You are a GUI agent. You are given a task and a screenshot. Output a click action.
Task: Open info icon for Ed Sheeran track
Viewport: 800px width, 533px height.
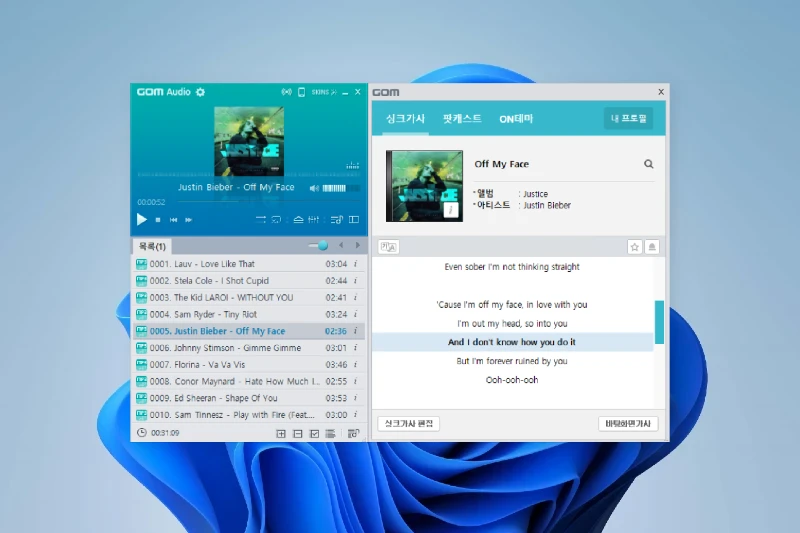356,398
